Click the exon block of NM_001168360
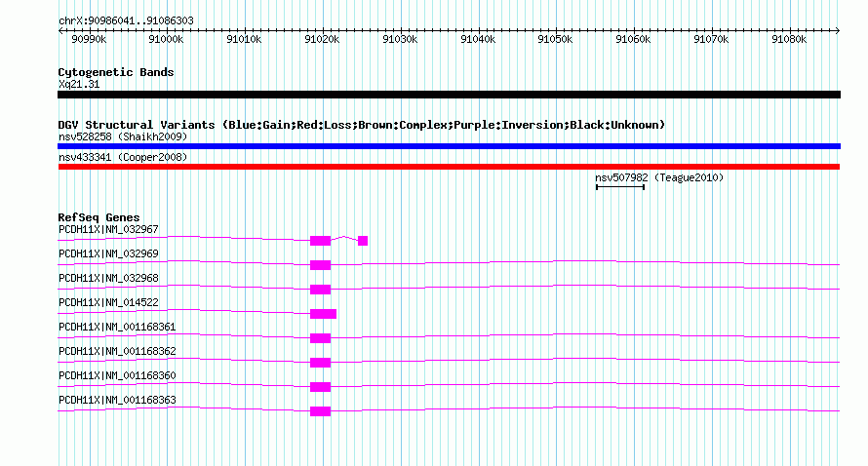868x466 pixels. point(321,387)
